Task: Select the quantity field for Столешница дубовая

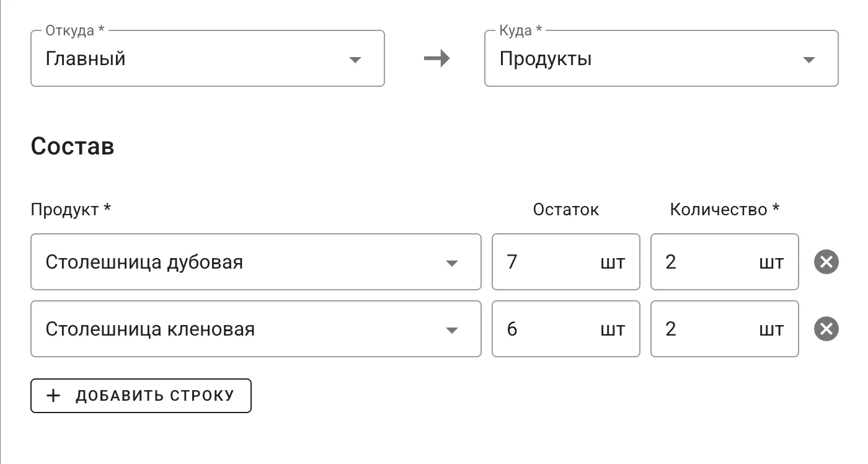Action: [x=724, y=262]
